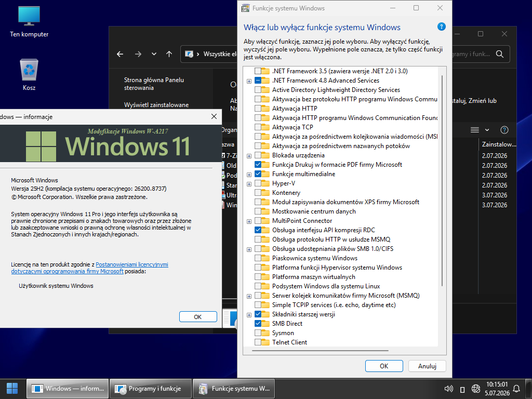Click the Zainstalowano column header
Viewport: 532px width, 399px height.
click(x=498, y=144)
